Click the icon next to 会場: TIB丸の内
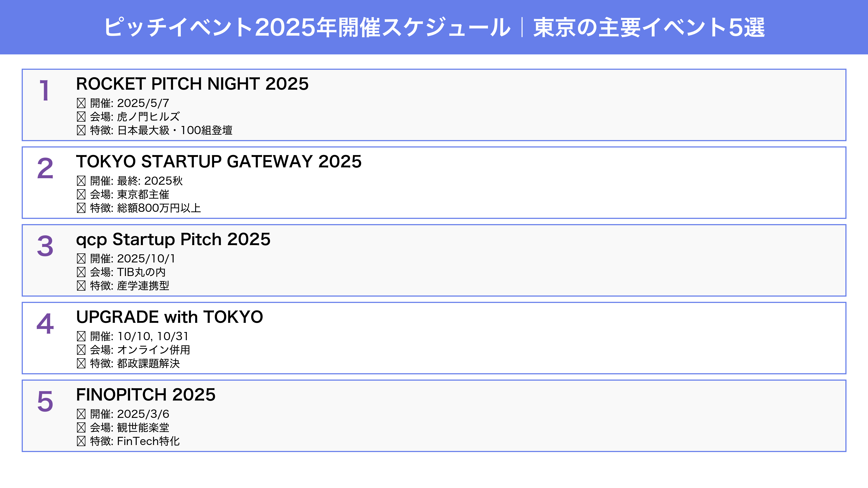 pyautogui.click(x=81, y=272)
